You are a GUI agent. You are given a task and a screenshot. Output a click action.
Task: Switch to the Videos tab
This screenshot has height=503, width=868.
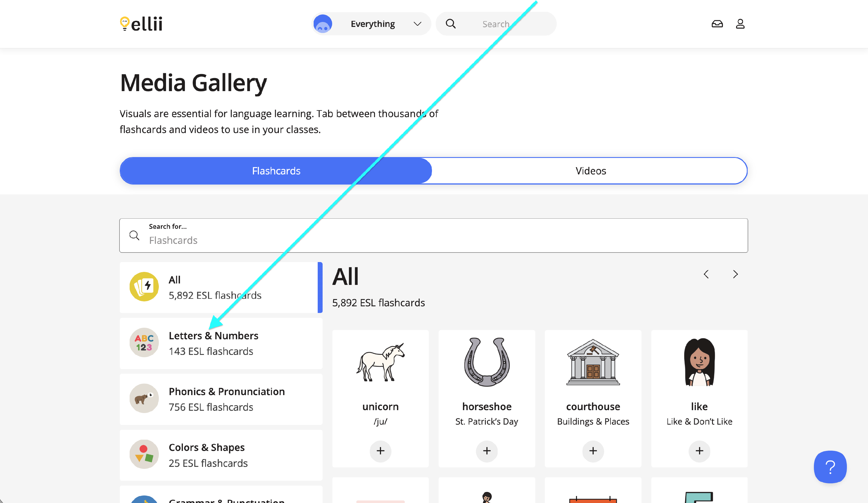590,171
